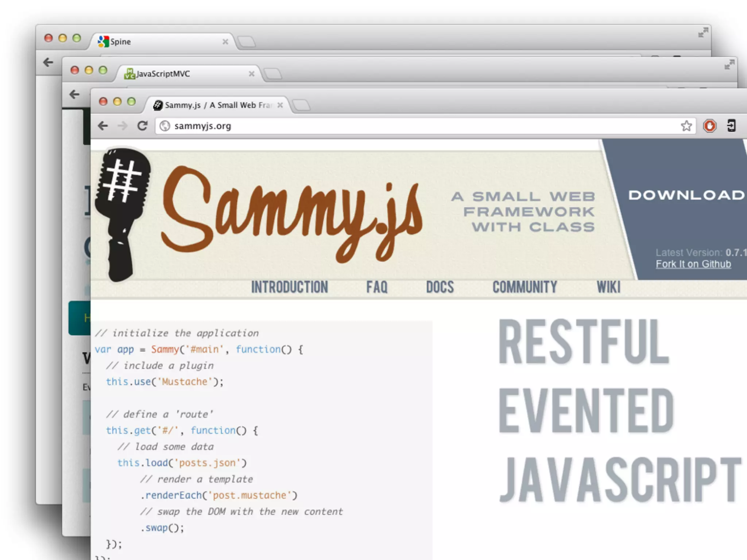Click the red AdBlock stop-hand extension icon
The height and width of the screenshot is (560, 747).
[x=709, y=126]
